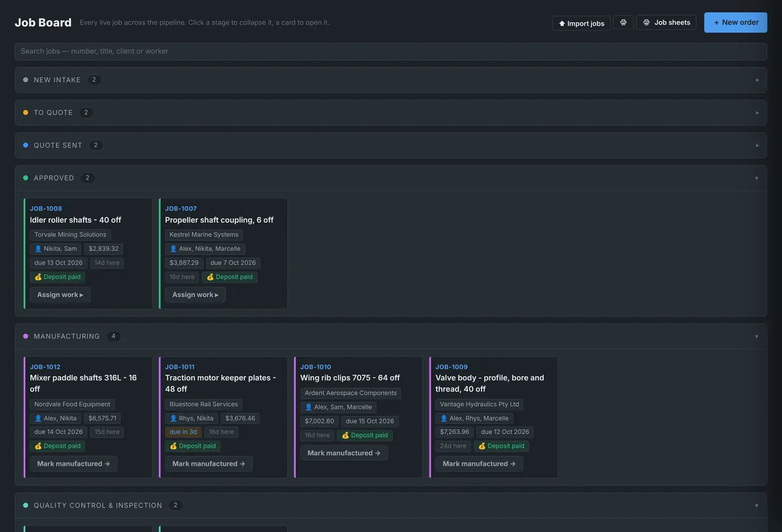Click the $2,839.32 amount tag
782x532 pixels.
point(104,249)
